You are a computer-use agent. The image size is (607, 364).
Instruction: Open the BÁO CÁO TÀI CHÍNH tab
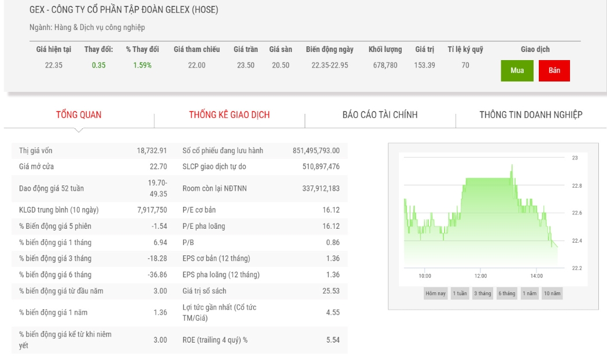(x=380, y=114)
